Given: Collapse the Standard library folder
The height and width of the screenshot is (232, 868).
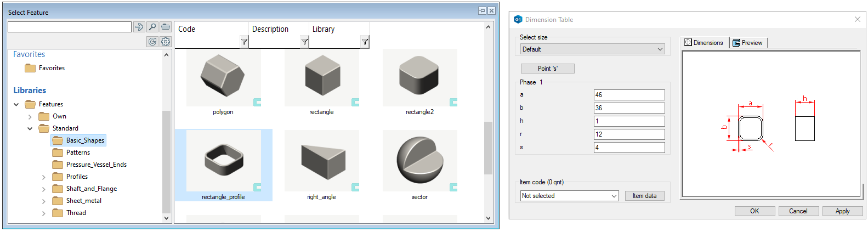Looking at the screenshot, I should (x=30, y=129).
